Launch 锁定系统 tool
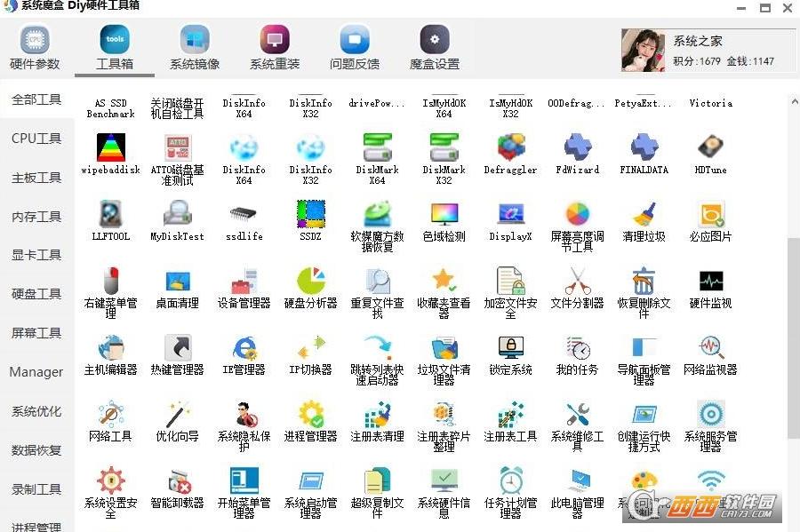 click(510, 354)
